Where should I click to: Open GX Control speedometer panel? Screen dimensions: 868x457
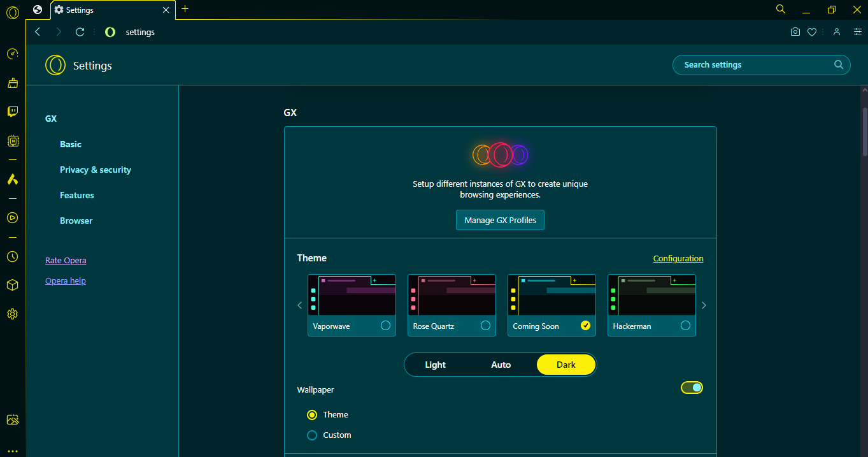point(12,54)
